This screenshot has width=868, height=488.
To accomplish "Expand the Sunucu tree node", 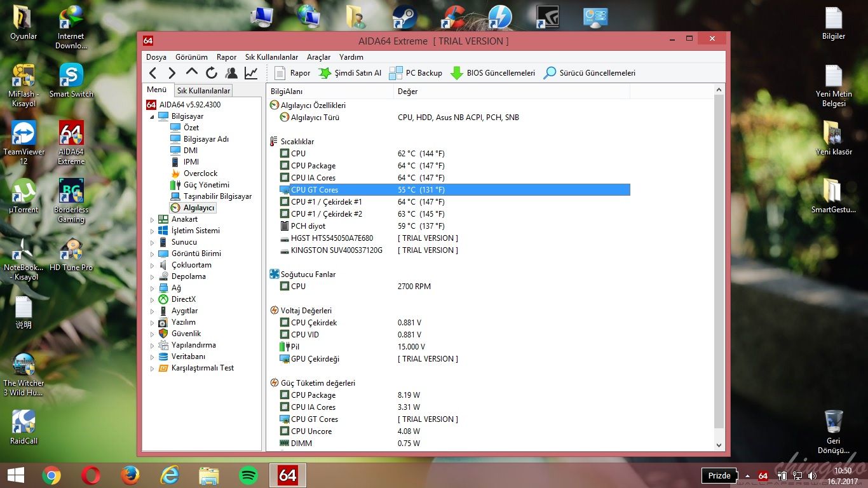I will point(152,243).
